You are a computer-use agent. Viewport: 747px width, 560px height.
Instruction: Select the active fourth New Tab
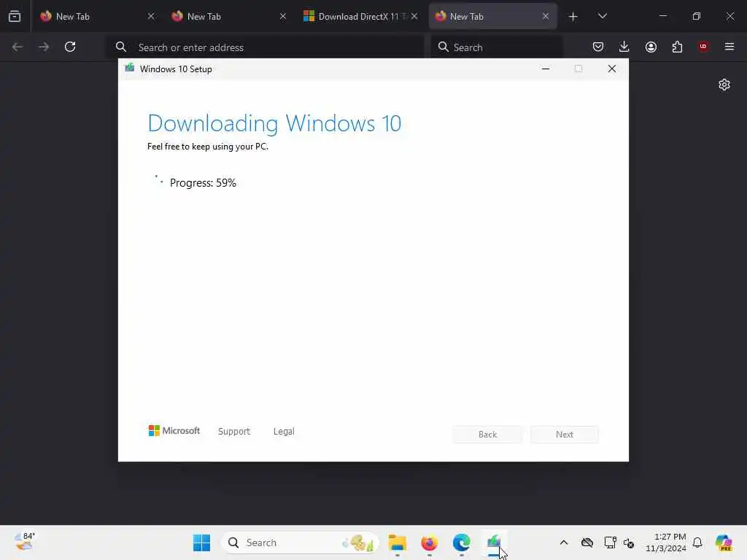(492, 16)
